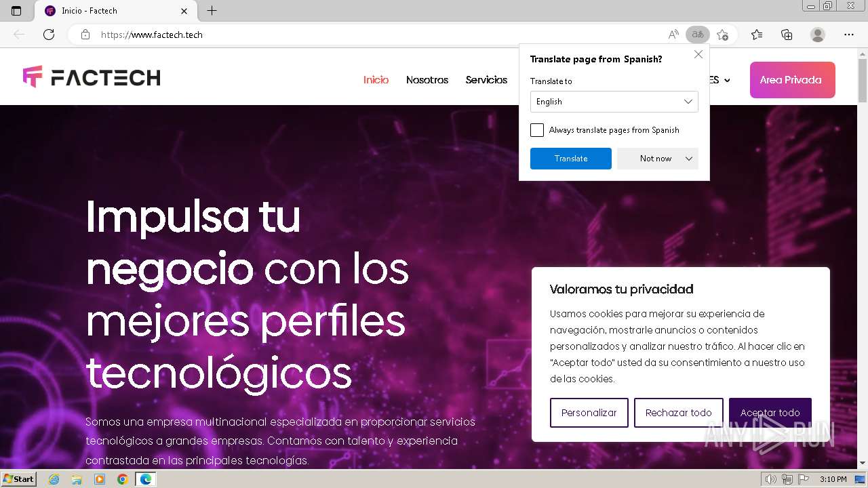Click the blue Translate button
Screen dimensions: 868x488
pyautogui.click(x=571, y=159)
